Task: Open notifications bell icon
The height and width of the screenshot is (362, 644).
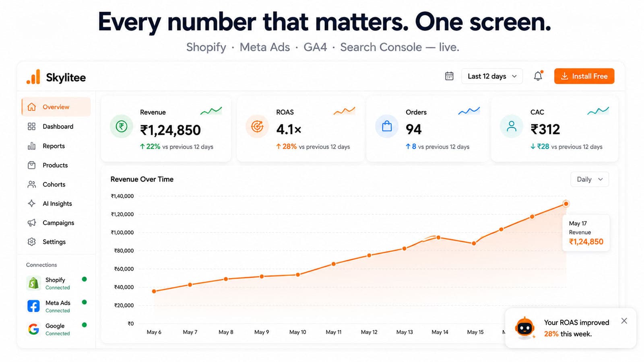Action: 538,76
